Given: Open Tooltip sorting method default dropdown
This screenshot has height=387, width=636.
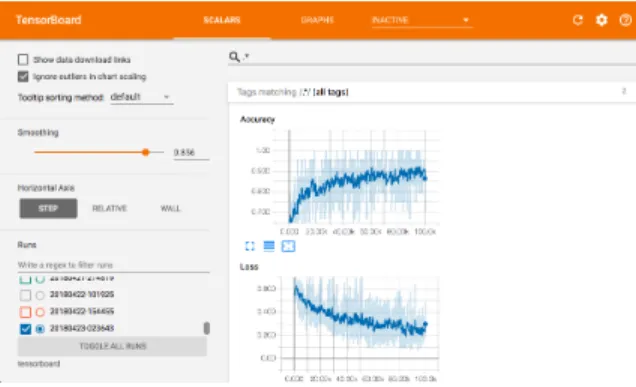Looking at the screenshot, I should 141,97.
